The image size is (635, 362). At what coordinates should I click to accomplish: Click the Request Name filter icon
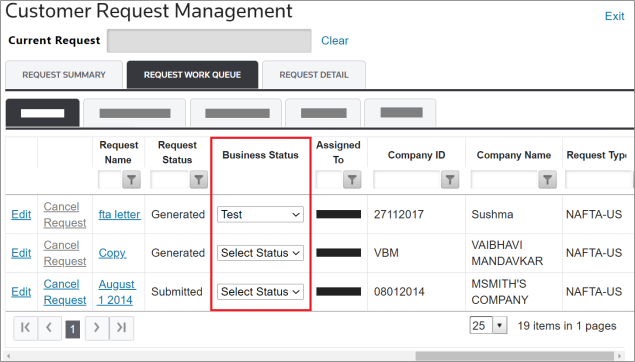tap(132, 179)
